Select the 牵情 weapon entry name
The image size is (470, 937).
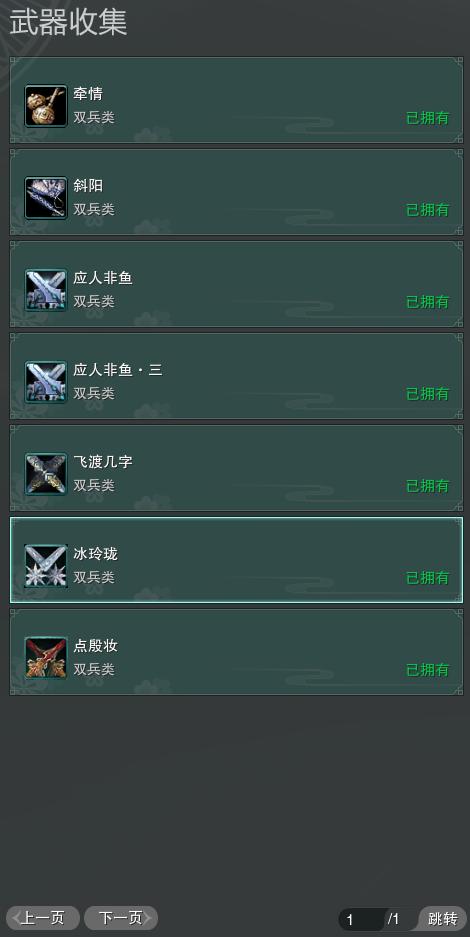click(x=88, y=94)
